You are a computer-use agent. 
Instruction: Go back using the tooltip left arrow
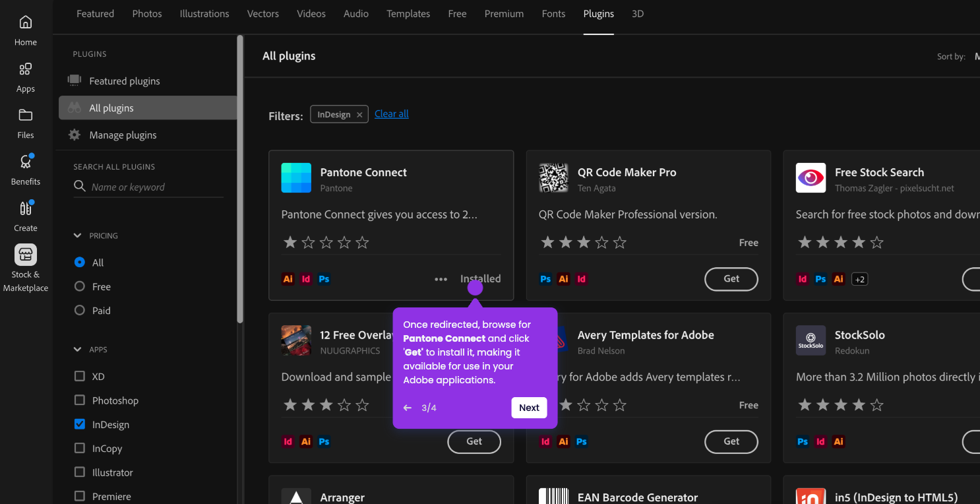coord(408,408)
